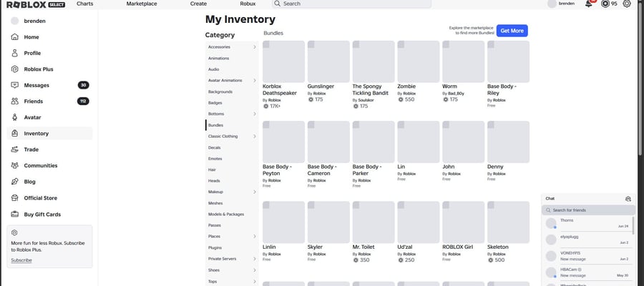Click the Friends count badge 112

(84, 101)
